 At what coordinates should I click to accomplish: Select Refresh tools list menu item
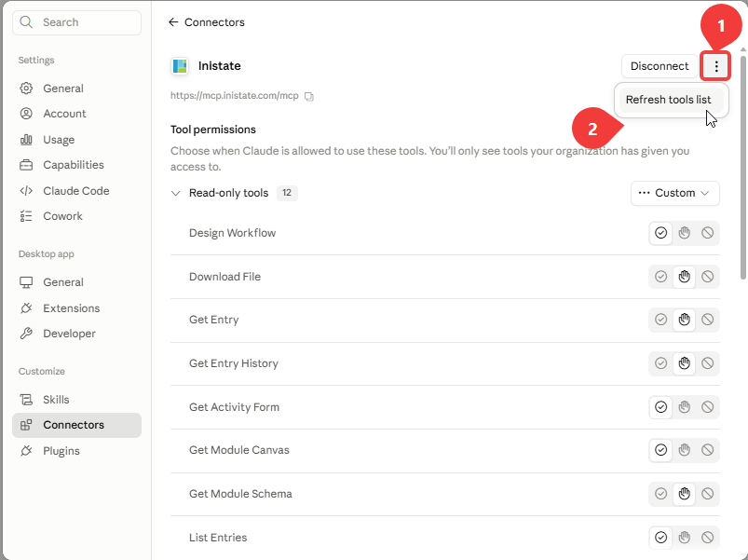coord(668,100)
